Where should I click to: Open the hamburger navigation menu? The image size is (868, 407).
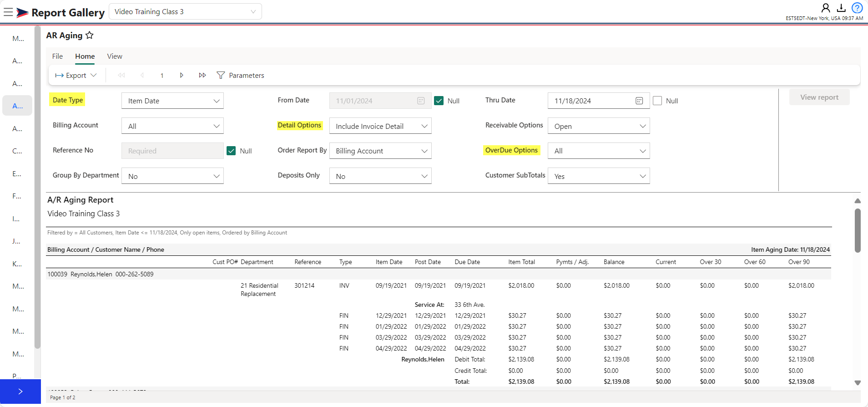8,12
